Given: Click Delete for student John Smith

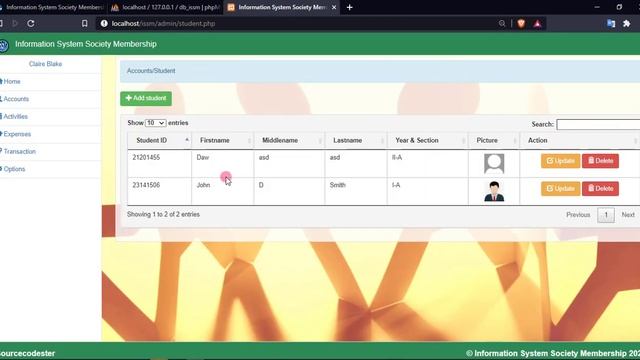Looking at the screenshot, I should point(600,189).
